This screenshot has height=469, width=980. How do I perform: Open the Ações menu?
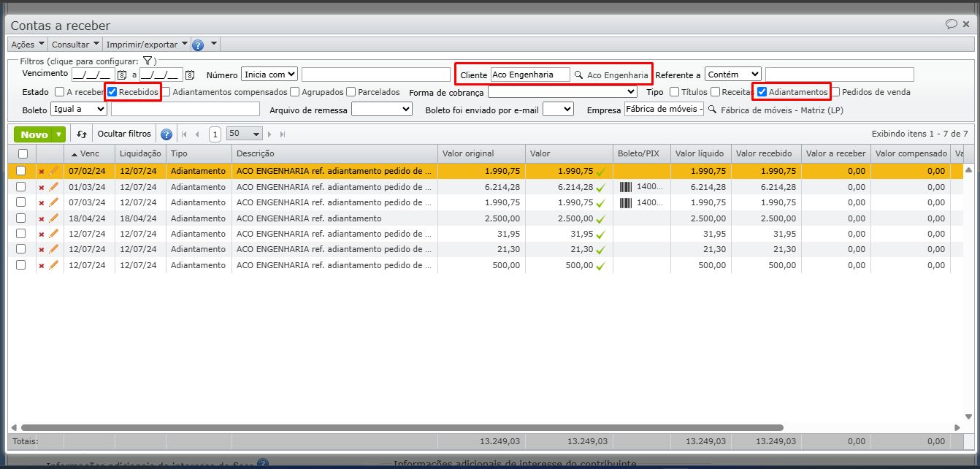tap(28, 45)
